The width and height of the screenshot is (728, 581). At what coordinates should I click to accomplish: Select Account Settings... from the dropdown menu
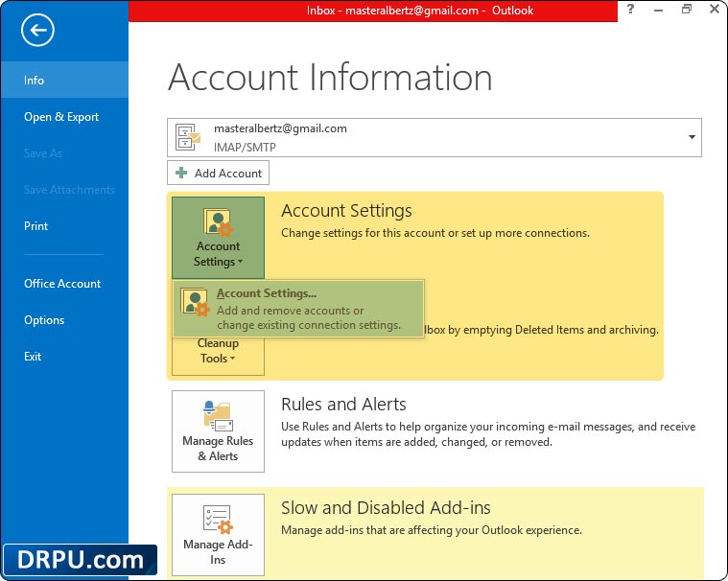pos(298,309)
